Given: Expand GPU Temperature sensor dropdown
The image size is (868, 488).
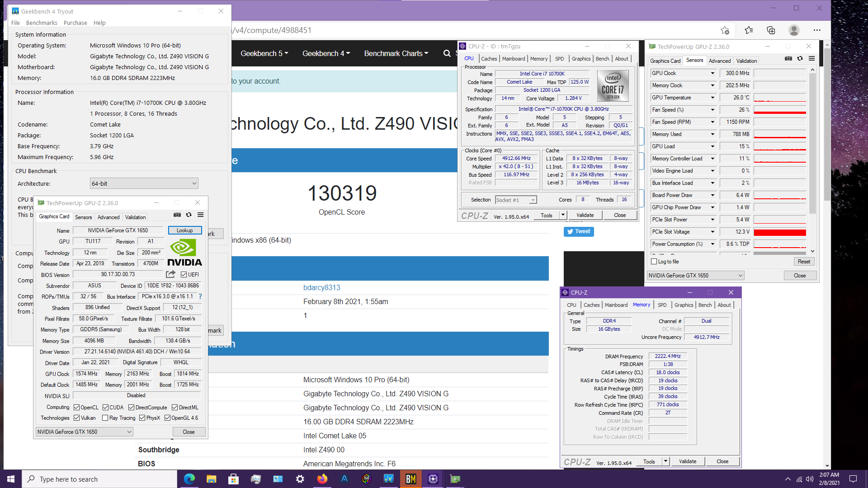Looking at the screenshot, I should coord(712,98).
